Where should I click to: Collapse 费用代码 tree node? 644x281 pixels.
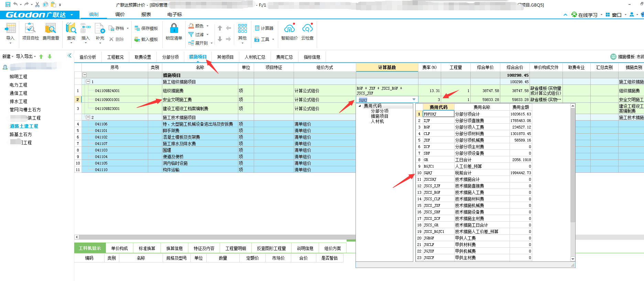[360, 106]
